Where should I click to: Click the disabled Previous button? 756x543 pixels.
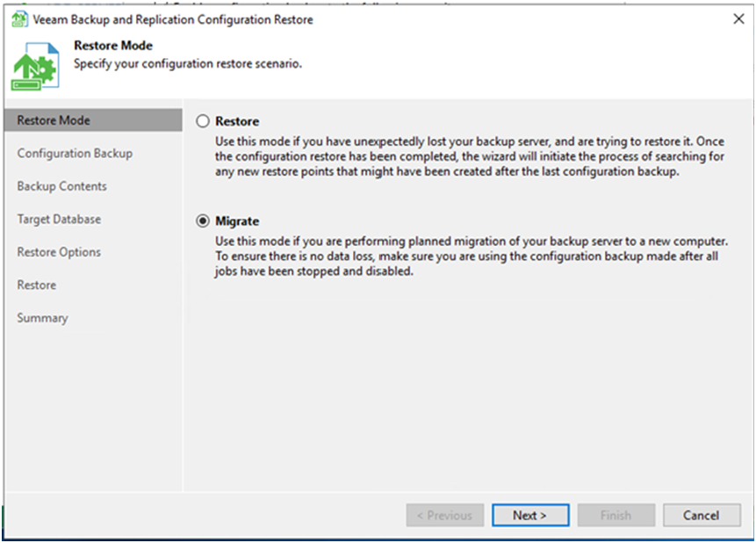(445, 515)
